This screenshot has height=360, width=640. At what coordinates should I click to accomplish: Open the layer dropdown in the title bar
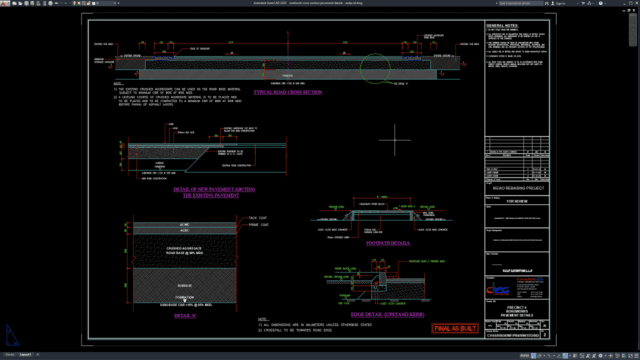coord(106,3)
